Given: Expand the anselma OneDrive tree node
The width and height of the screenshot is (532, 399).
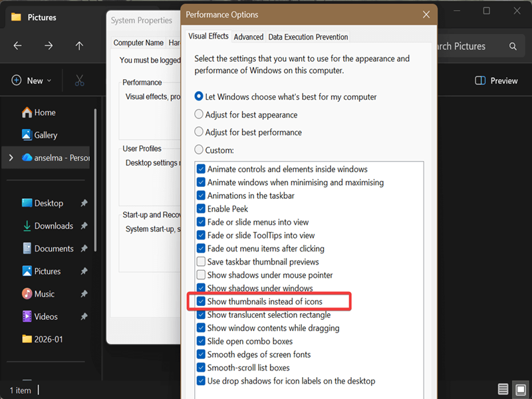Looking at the screenshot, I should click(11, 158).
